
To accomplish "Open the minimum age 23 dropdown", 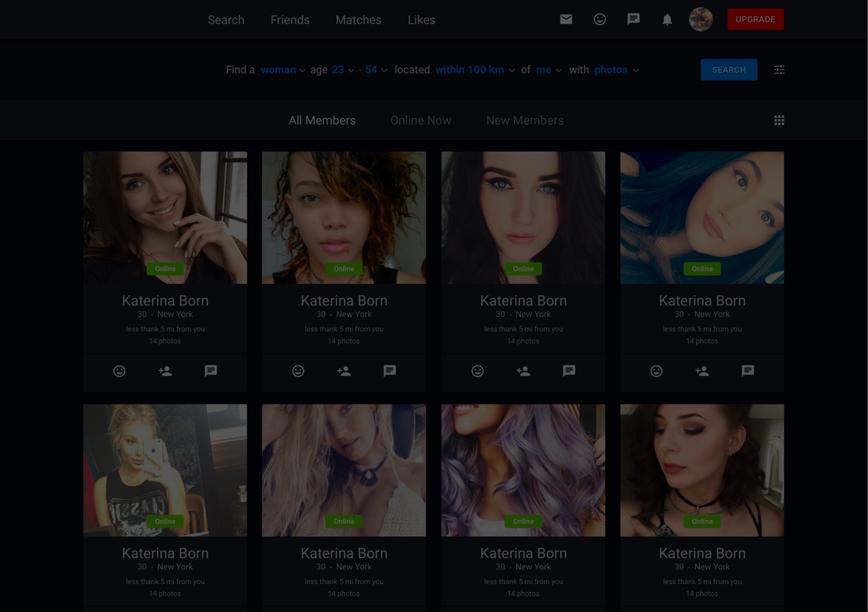I will coord(342,70).
